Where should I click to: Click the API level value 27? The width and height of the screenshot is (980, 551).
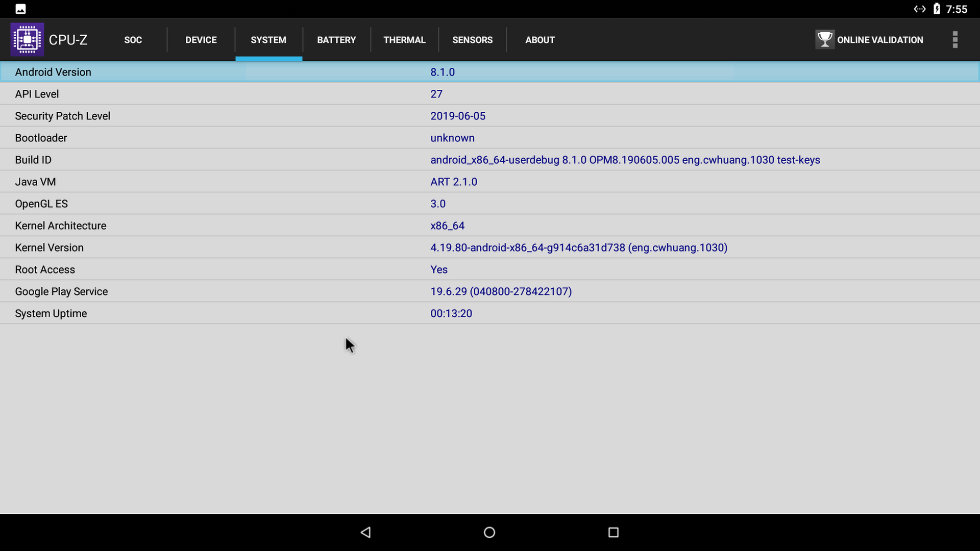coord(436,94)
